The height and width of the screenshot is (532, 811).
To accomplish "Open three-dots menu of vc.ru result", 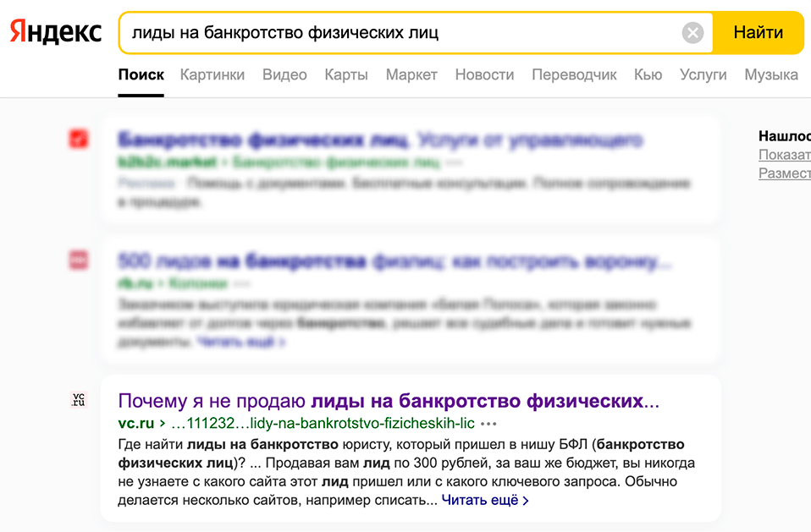I will coord(488,424).
